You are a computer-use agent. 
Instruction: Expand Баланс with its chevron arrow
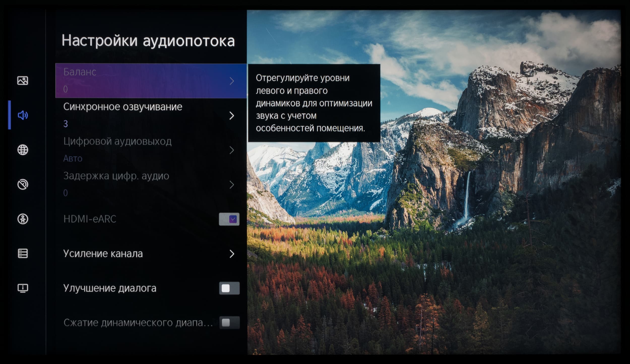(x=232, y=81)
